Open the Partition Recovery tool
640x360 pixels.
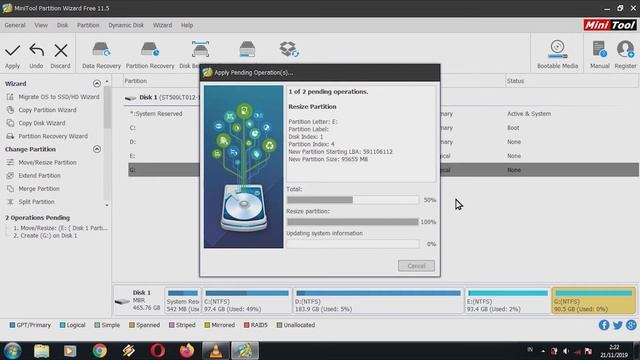150,55
